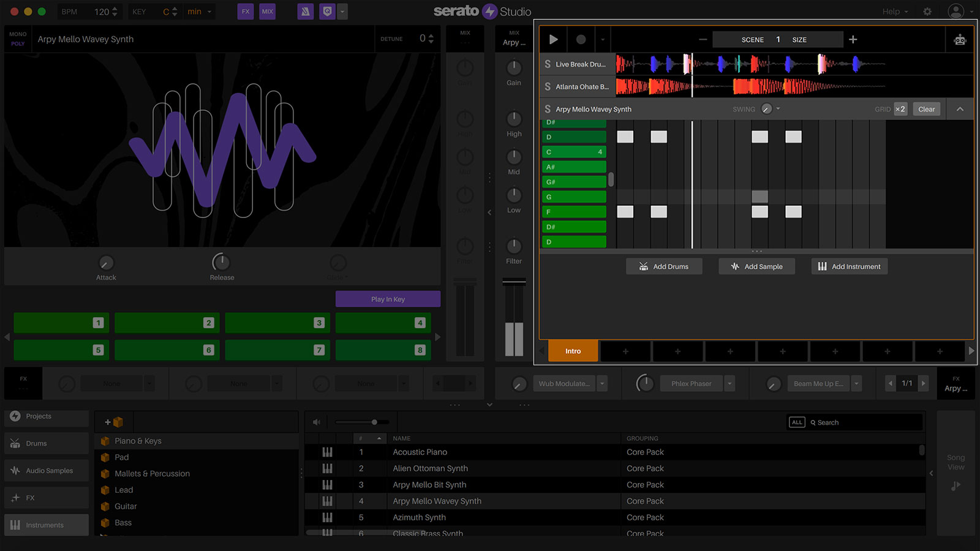The width and height of the screenshot is (980, 551).
Task: Open dropdown next to shield icon
Action: 342,12
